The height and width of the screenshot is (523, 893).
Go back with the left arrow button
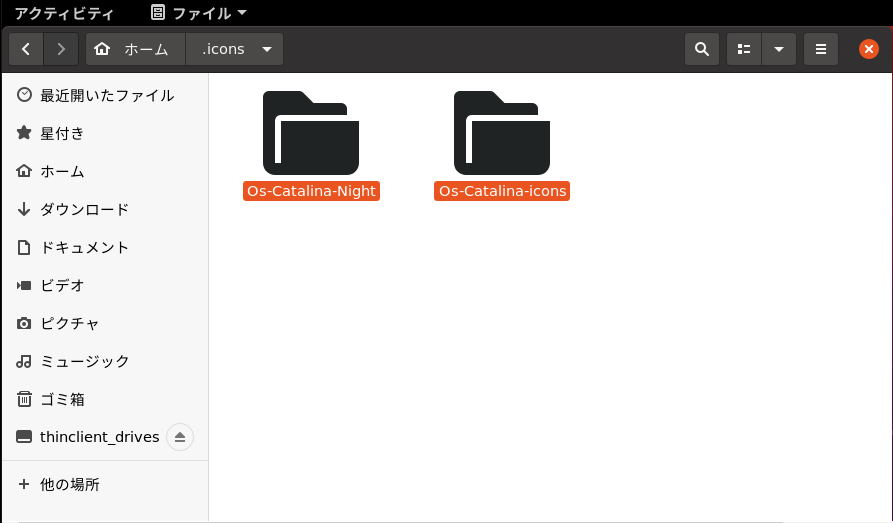click(x=26, y=49)
